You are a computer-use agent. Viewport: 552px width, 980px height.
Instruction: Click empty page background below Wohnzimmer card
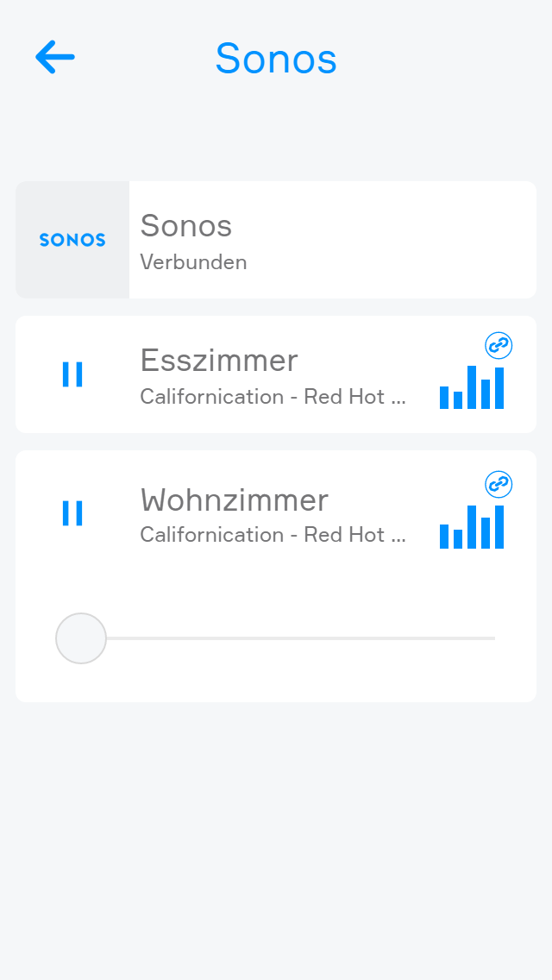click(276, 837)
